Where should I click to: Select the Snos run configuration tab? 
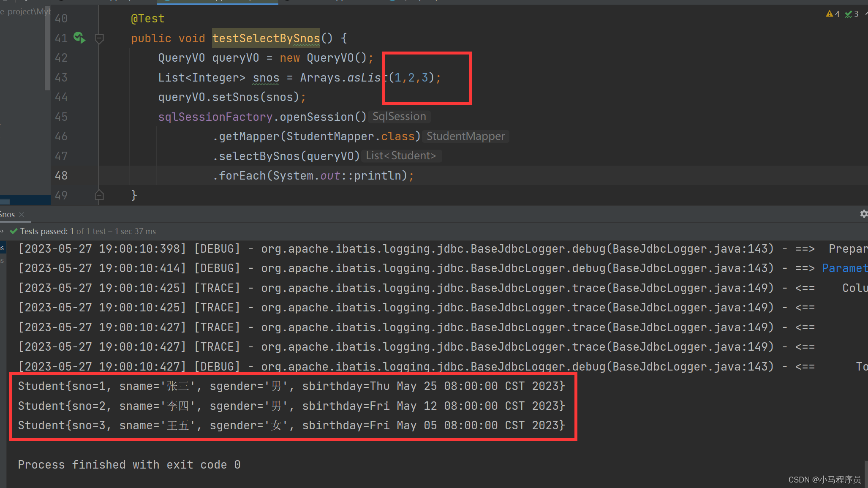tap(7, 215)
